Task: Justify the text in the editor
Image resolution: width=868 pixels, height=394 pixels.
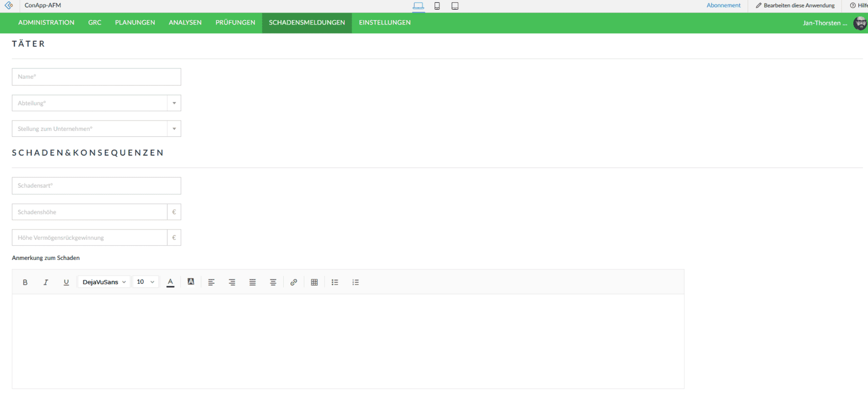Action: [x=252, y=282]
